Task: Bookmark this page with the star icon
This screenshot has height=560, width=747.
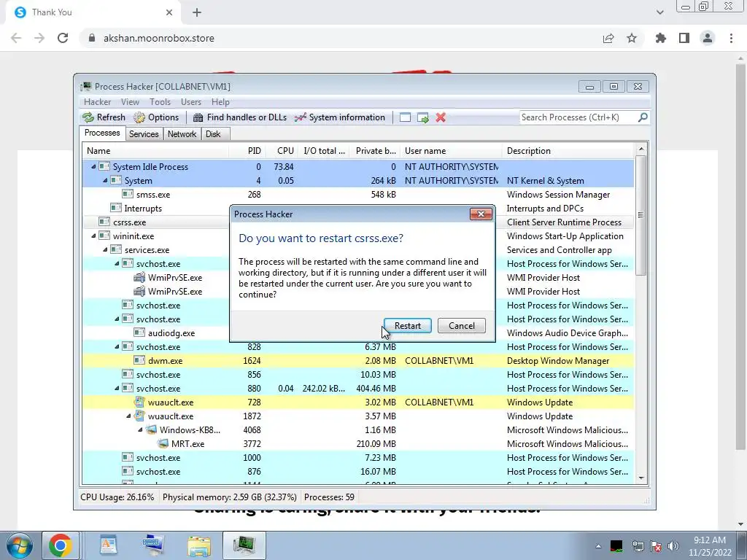Action: pos(632,38)
